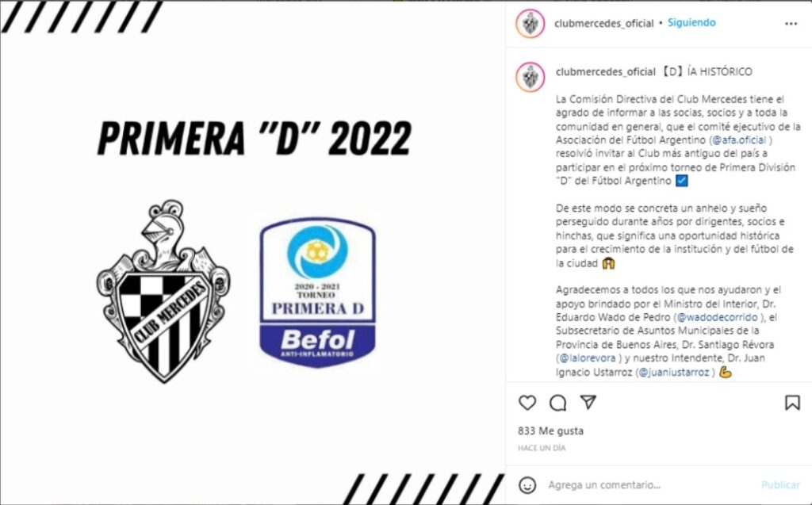Open the profile picture in the post header
812x505 pixels.
click(x=530, y=23)
